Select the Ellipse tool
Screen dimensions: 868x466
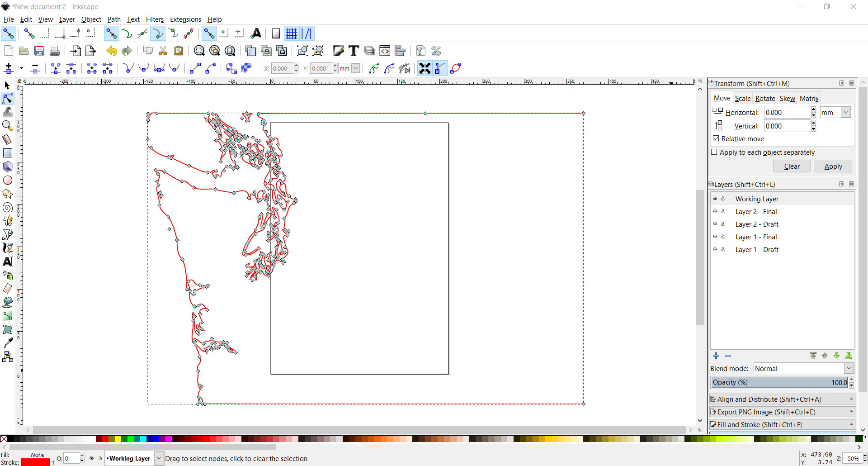coord(8,180)
